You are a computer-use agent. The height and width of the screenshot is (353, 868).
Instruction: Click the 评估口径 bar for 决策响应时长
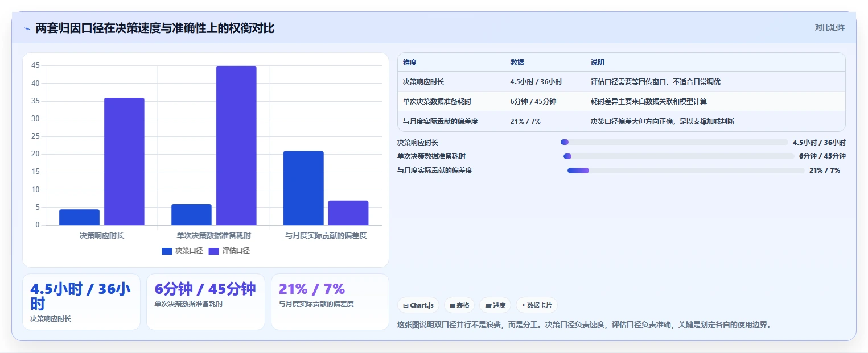[124, 161]
